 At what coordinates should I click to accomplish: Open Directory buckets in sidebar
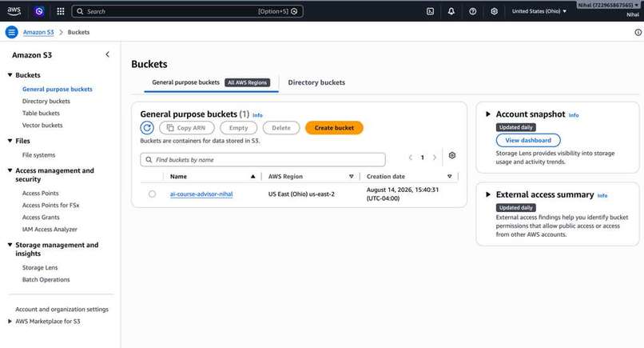coord(46,101)
